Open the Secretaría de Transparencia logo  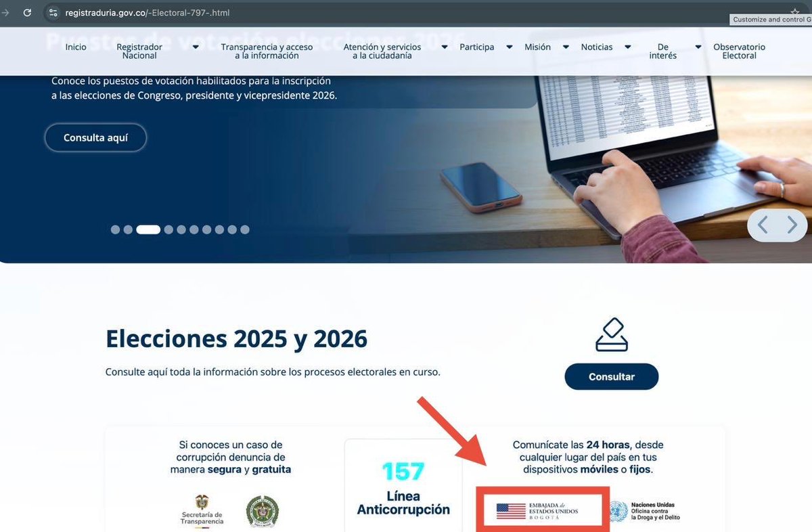coord(202,511)
